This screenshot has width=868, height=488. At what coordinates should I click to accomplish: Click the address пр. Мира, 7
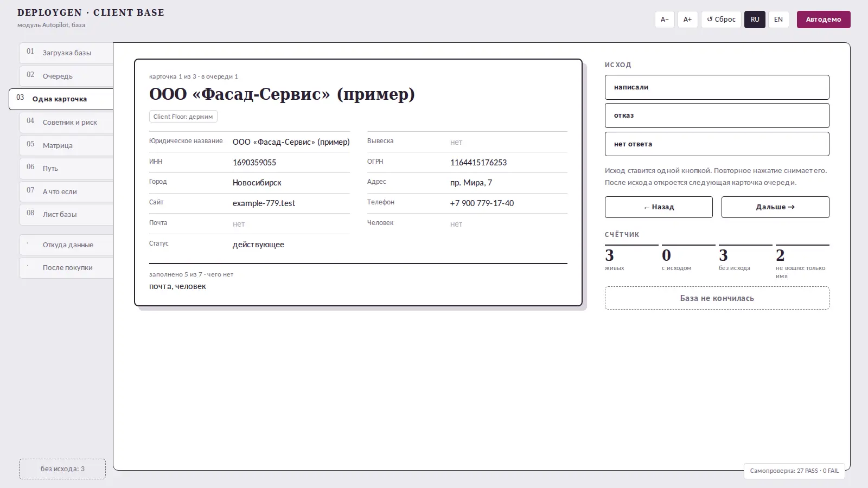pyautogui.click(x=471, y=183)
